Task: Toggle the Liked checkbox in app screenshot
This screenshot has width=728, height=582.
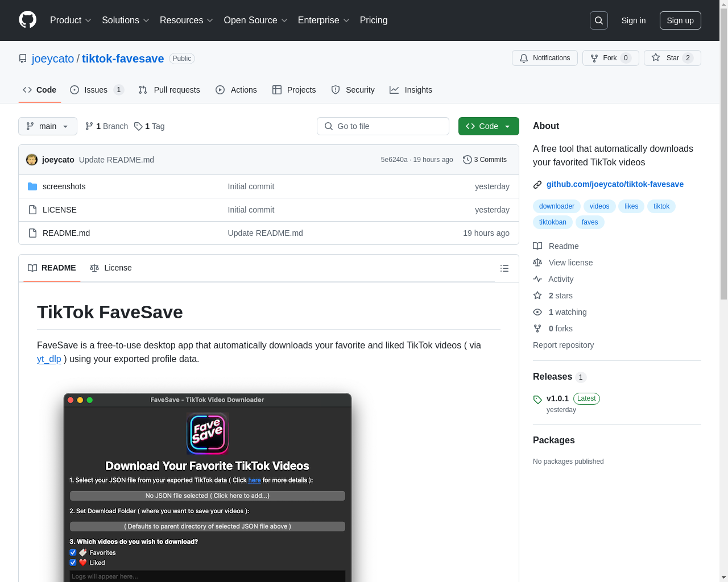Action: click(x=73, y=563)
